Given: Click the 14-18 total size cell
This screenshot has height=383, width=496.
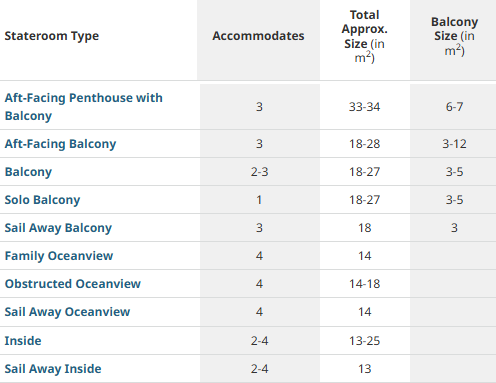Looking at the screenshot, I should coord(365,284).
